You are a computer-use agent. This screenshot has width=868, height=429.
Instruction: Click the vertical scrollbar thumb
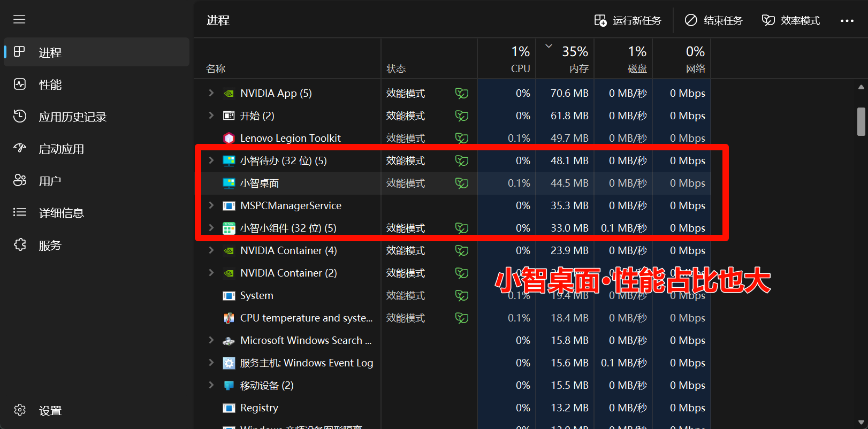pos(861,121)
